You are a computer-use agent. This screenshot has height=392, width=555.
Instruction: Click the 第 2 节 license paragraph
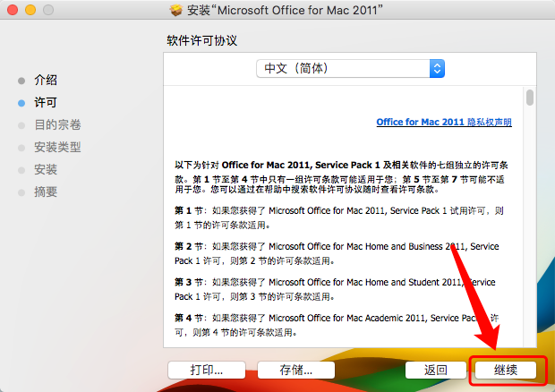[337, 253]
